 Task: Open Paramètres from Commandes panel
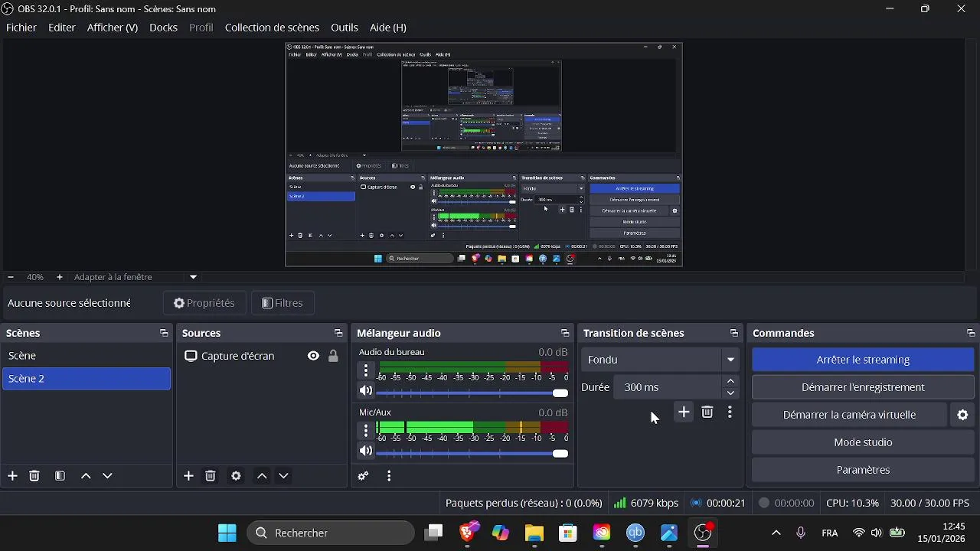click(x=863, y=470)
